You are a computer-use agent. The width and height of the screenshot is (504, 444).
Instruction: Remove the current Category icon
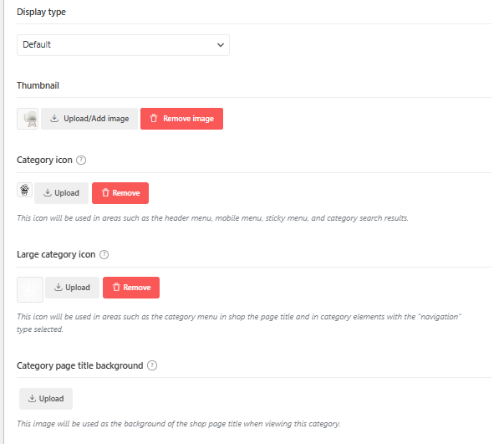pyautogui.click(x=120, y=193)
